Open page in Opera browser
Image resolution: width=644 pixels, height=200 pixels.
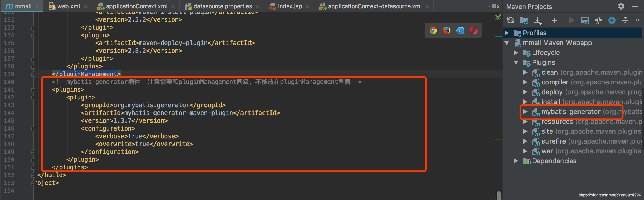point(474,31)
